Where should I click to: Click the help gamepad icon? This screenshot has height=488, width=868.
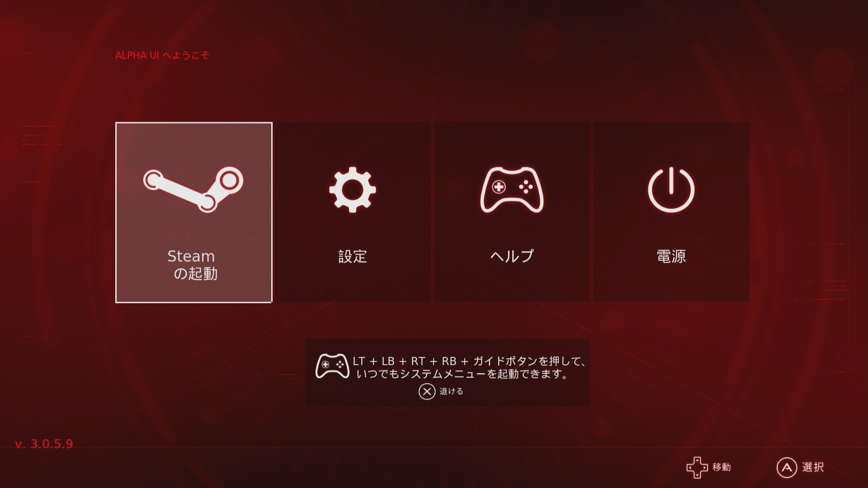click(512, 190)
